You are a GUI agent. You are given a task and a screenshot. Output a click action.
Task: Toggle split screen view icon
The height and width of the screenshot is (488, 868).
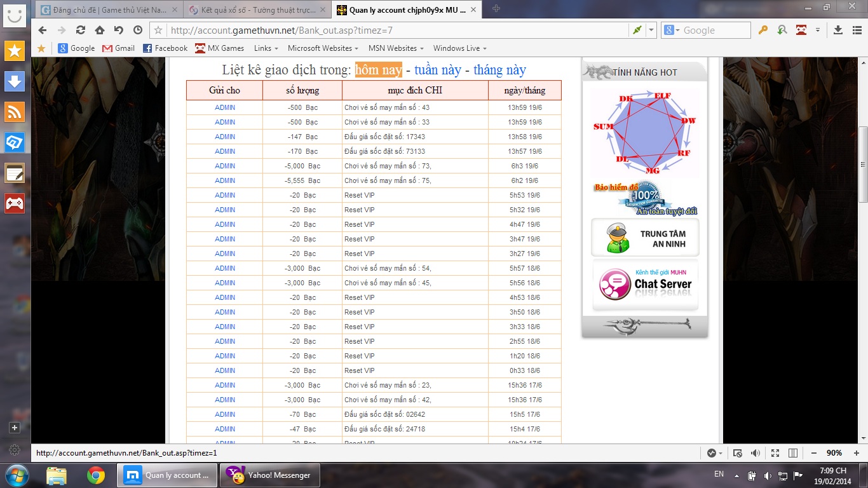[x=793, y=453]
